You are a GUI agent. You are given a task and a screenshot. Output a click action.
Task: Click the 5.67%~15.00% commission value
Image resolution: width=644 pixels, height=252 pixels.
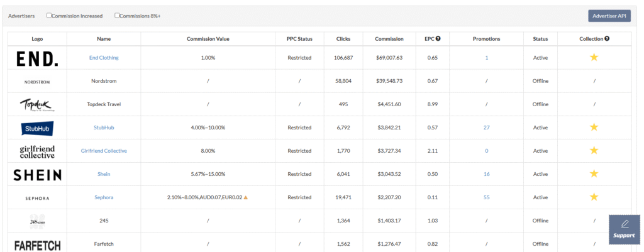click(208, 174)
